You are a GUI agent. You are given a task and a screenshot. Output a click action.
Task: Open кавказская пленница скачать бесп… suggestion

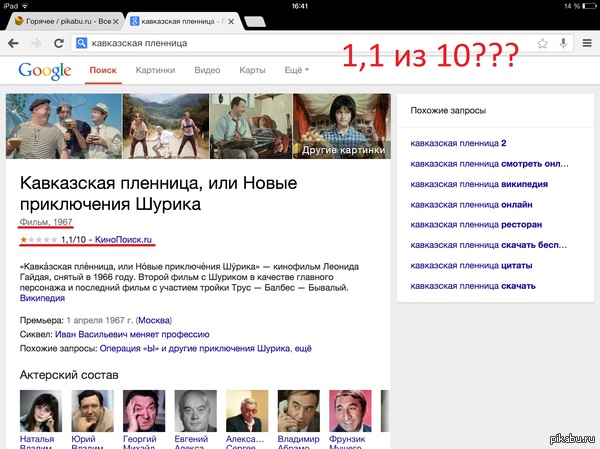(x=488, y=245)
